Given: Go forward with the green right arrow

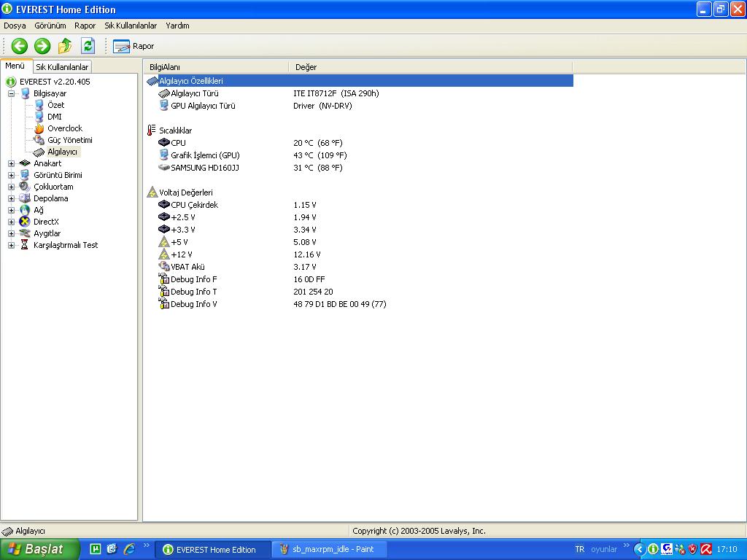Looking at the screenshot, I should point(42,46).
